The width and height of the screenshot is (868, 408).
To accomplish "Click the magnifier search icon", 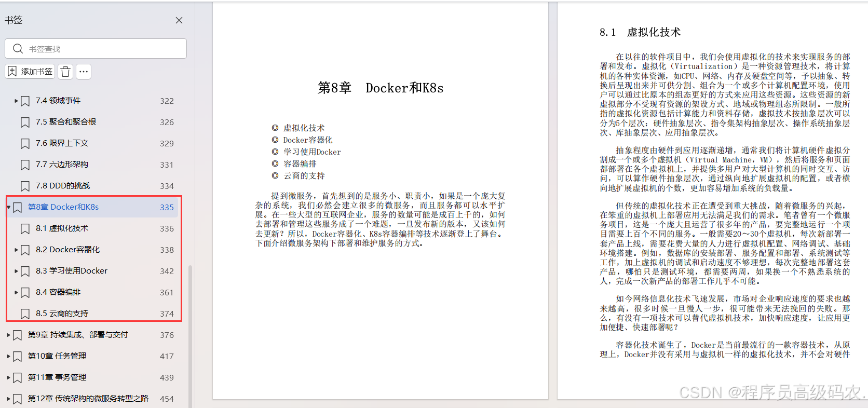I will (18, 49).
